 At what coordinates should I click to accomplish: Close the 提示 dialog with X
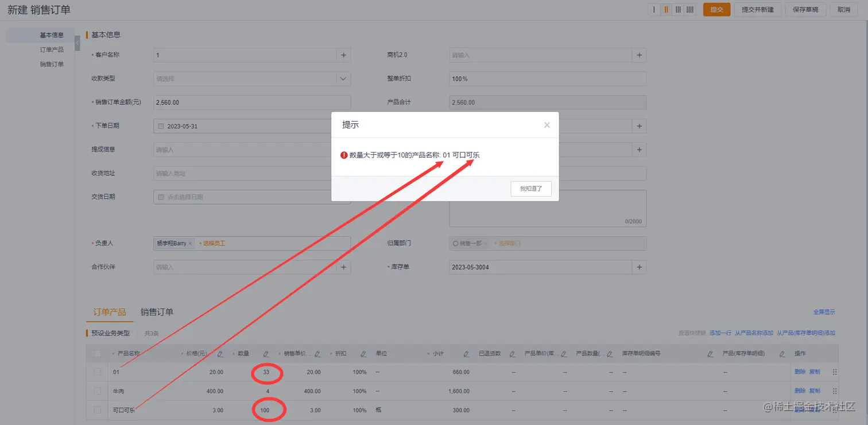point(547,125)
